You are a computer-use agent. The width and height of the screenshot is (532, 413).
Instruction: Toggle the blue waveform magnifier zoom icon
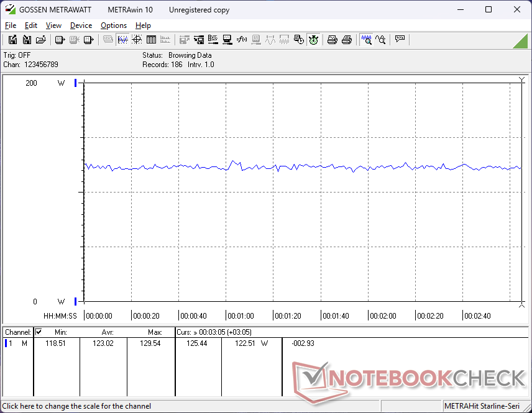pos(366,40)
